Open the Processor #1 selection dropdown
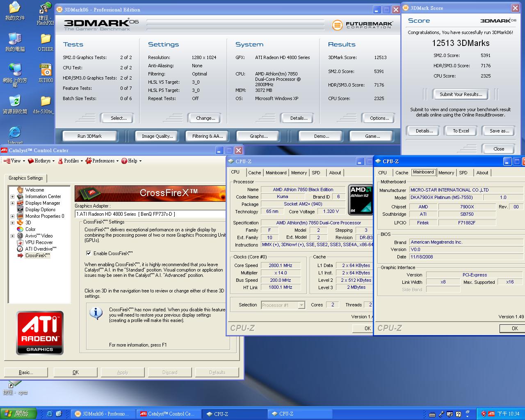The image size is (525, 420). point(283,305)
